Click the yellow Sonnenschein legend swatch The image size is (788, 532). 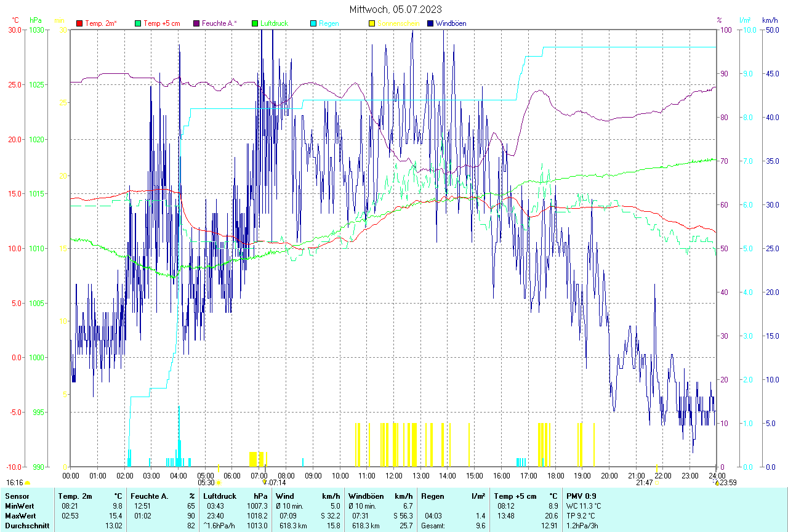tap(372, 23)
